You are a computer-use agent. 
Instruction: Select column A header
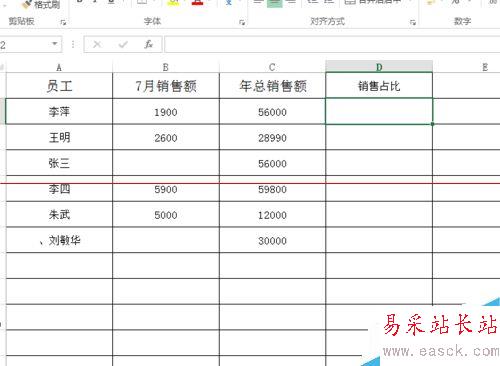pos(59,67)
